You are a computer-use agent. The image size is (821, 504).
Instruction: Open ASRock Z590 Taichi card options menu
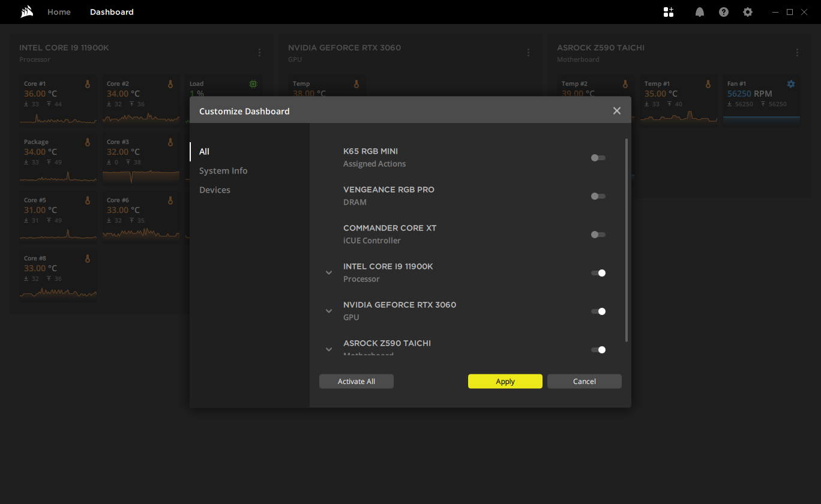pyautogui.click(x=797, y=53)
